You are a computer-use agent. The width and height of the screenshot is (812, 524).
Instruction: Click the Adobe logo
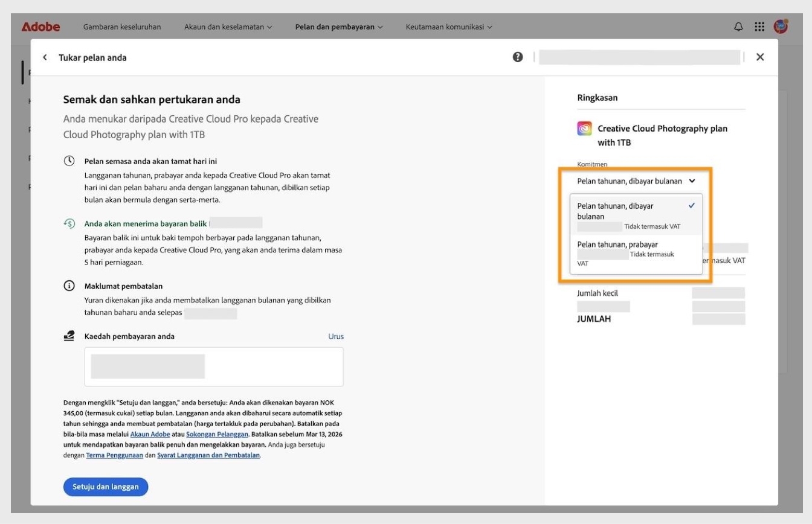(40, 27)
